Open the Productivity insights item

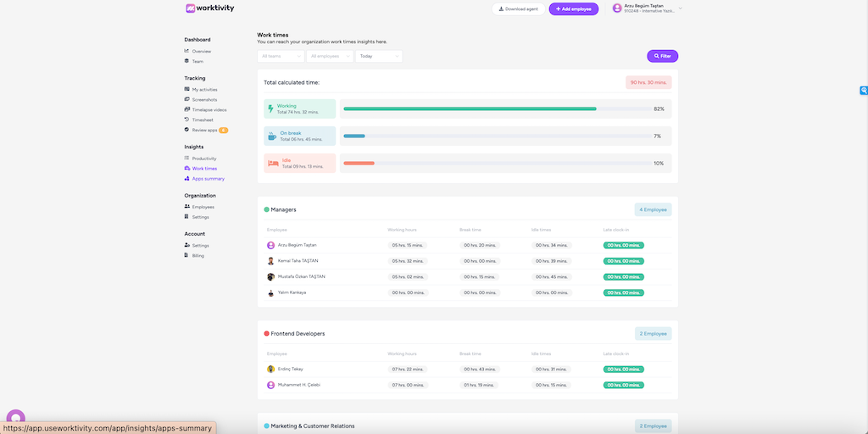(203, 159)
